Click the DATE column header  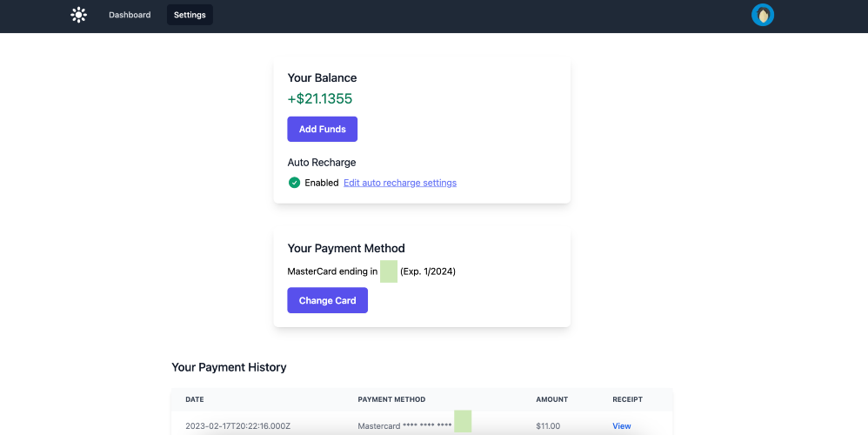click(x=194, y=399)
